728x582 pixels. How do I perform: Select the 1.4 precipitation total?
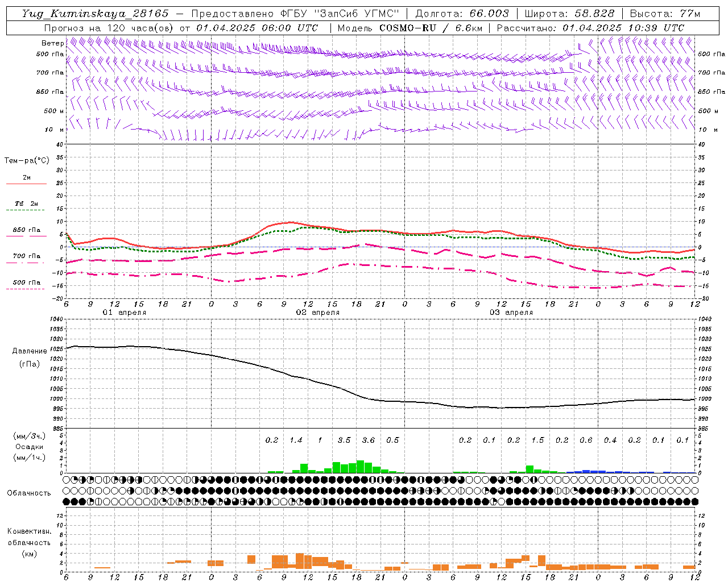296,440
